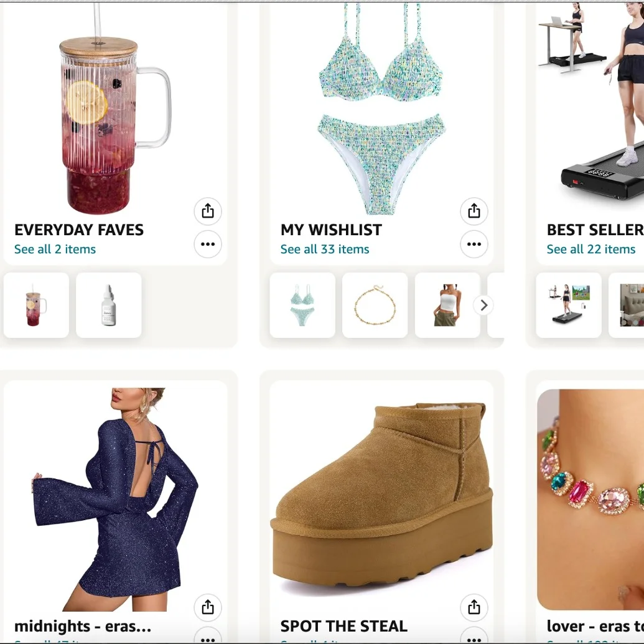Share the SPOT THE STEAL list
The image size is (644, 644).
pyautogui.click(x=474, y=607)
